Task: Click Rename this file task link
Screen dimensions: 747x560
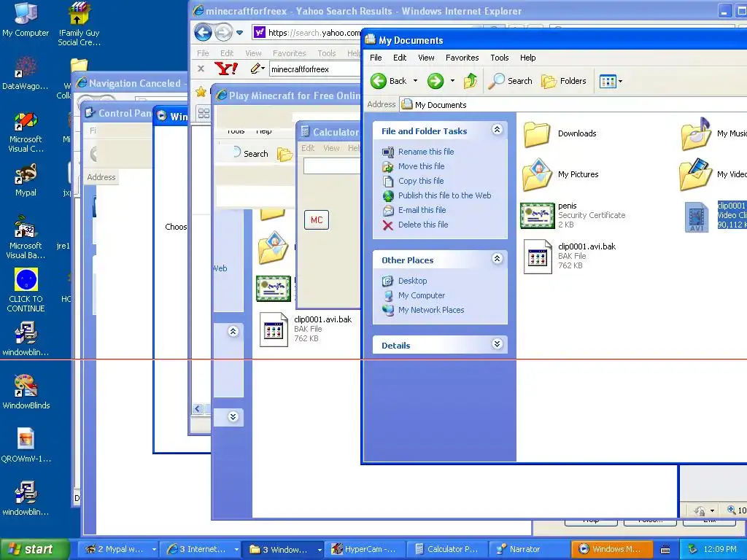Action: point(426,152)
